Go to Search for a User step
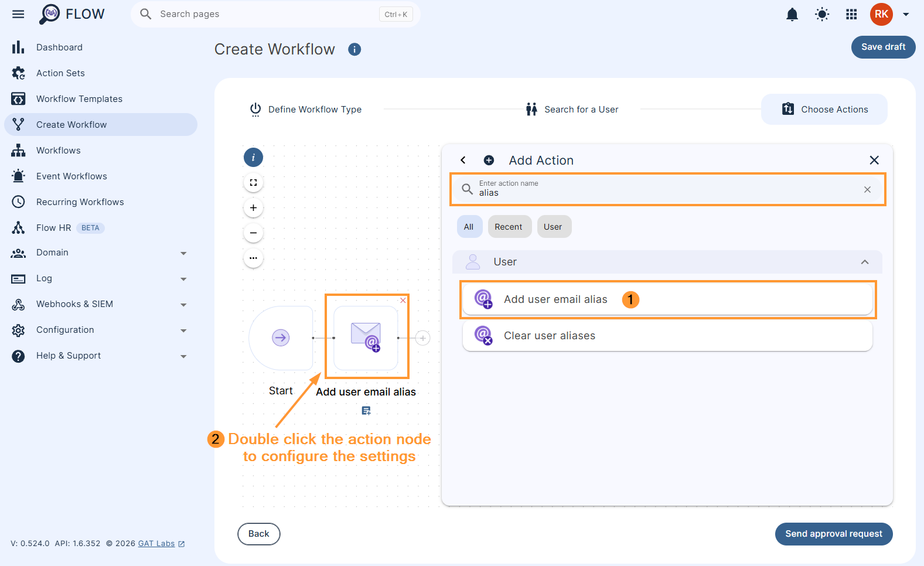This screenshot has width=924, height=566. click(x=572, y=110)
